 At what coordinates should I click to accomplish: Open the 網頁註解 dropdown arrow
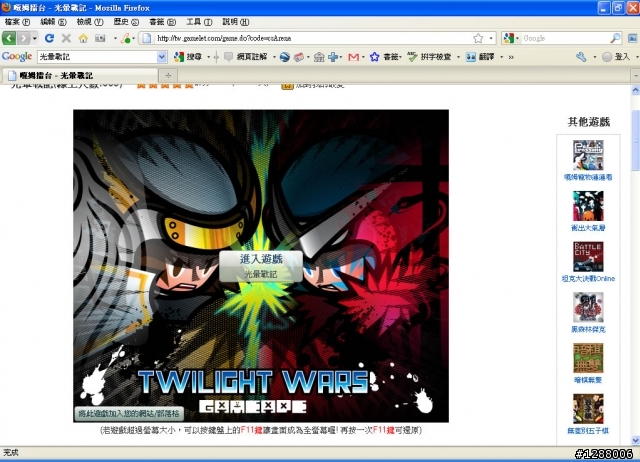tap(274, 57)
